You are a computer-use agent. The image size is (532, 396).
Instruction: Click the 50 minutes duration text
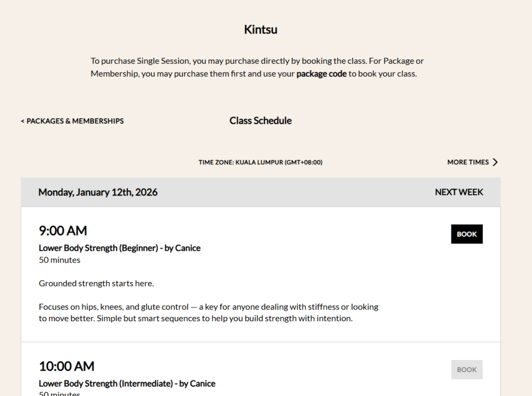click(x=59, y=260)
